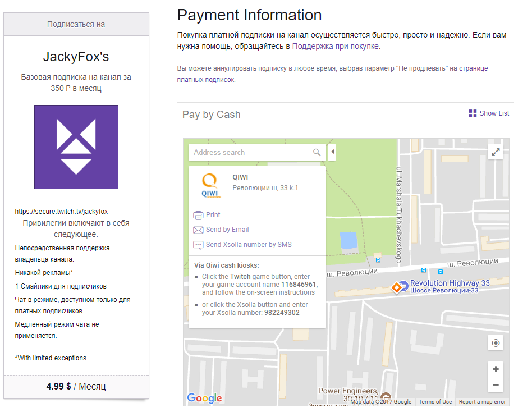Click the Send by Email envelope icon
532x412 pixels.
(198, 230)
